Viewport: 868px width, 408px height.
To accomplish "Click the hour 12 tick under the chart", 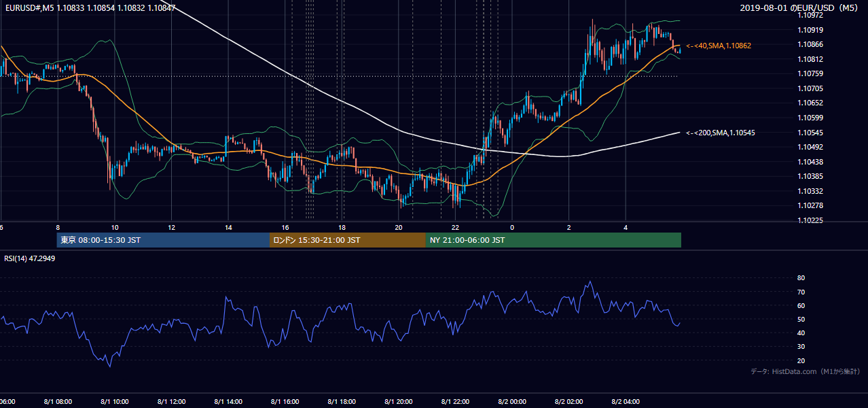I will point(172,227).
